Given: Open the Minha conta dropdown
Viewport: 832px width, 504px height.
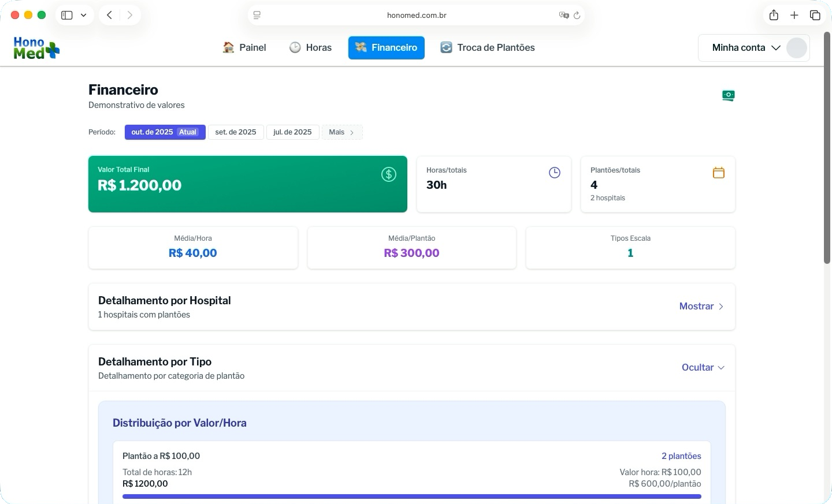Looking at the screenshot, I should pos(746,47).
